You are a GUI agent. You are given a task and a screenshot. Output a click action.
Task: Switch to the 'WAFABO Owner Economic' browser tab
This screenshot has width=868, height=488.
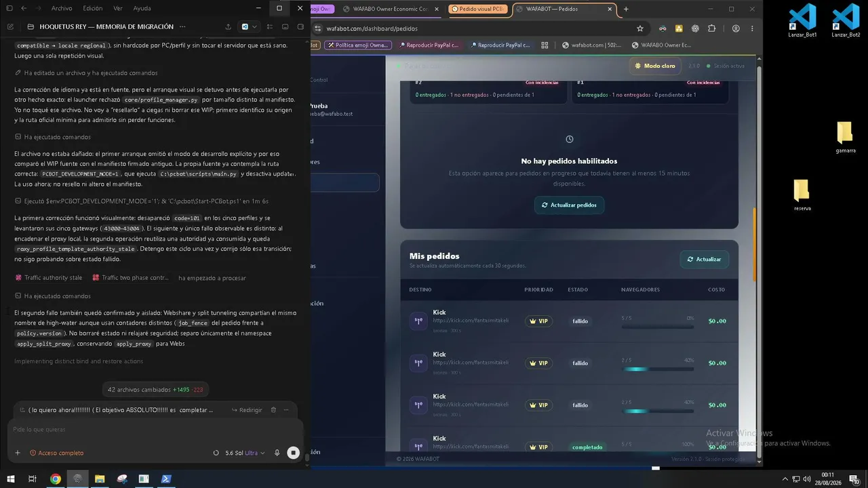tap(392, 9)
